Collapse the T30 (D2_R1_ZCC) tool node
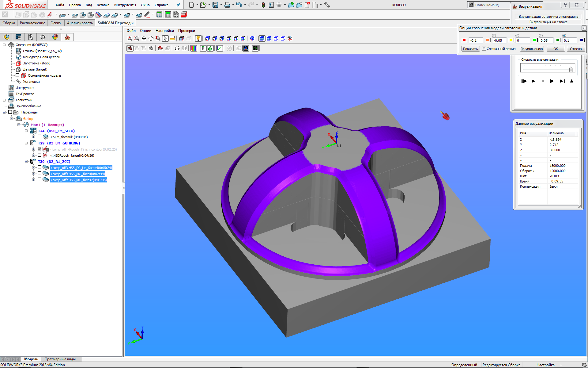Screen dimensions: 588x368 (x=26, y=161)
